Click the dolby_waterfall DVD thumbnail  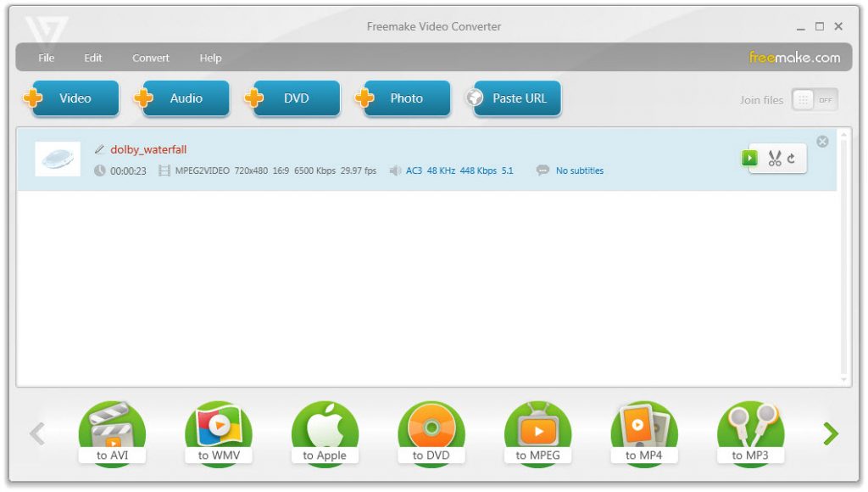[58, 159]
